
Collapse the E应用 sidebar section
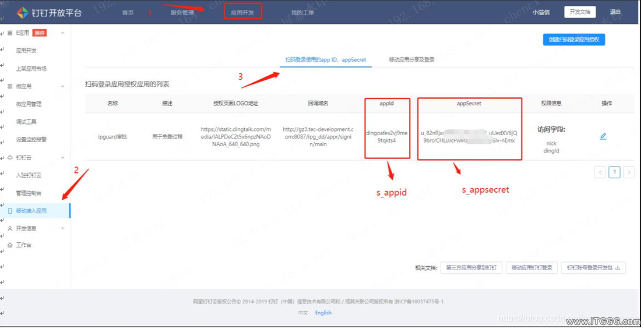(x=62, y=33)
